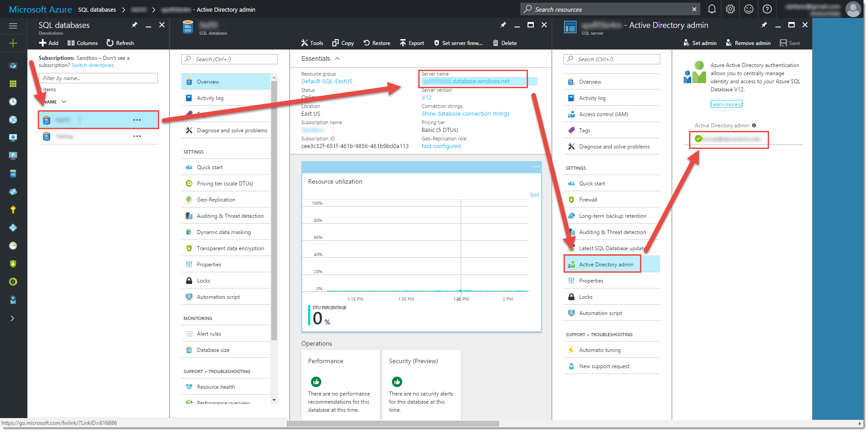Click the database menu vertical scrollbar

[x=274, y=211]
